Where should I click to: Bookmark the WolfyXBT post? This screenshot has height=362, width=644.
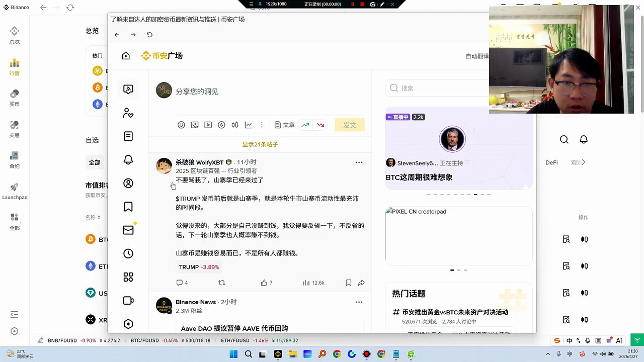pyautogui.click(x=348, y=283)
